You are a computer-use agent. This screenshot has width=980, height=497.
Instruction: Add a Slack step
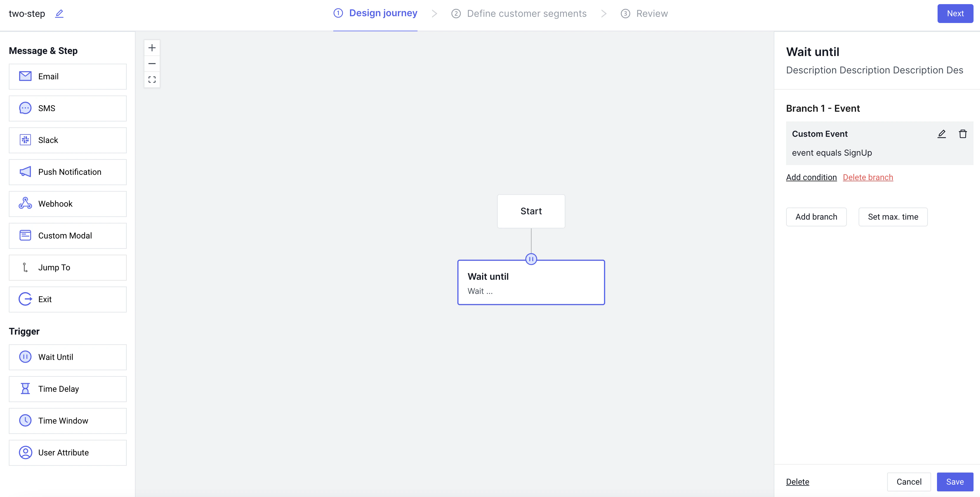coord(67,140)
